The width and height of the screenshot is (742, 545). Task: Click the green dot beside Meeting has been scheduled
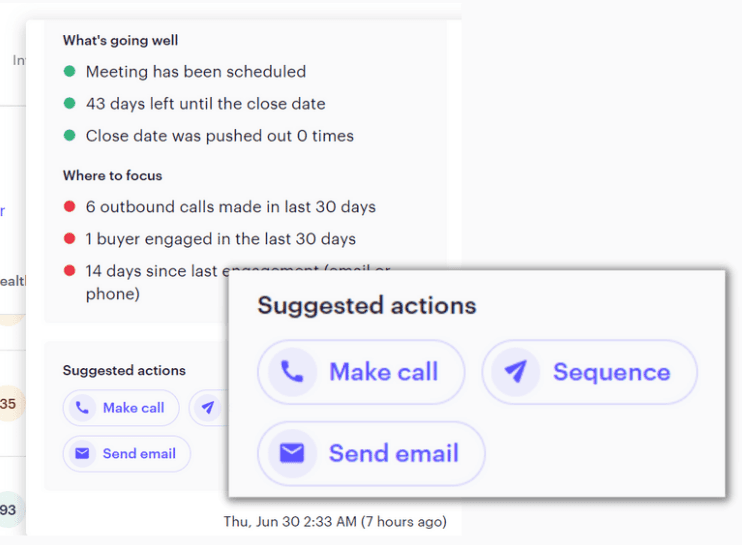pos(69,72)
